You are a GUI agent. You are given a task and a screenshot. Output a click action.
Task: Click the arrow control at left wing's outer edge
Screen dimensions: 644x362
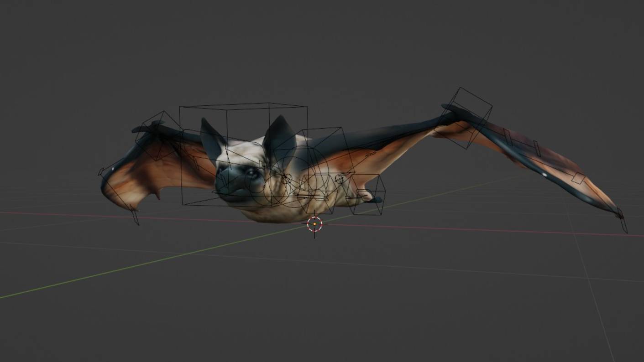pyautogui.click(x=101, y=172)
